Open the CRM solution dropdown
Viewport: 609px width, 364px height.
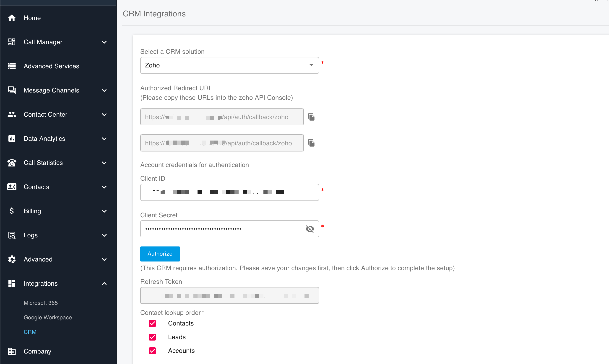229,65
